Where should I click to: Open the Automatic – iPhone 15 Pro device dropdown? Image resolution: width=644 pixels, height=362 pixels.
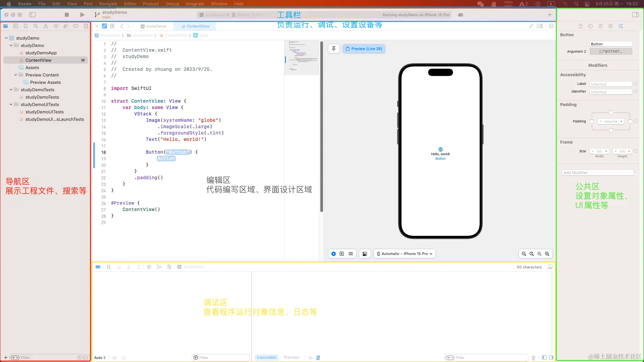(405, 254)
